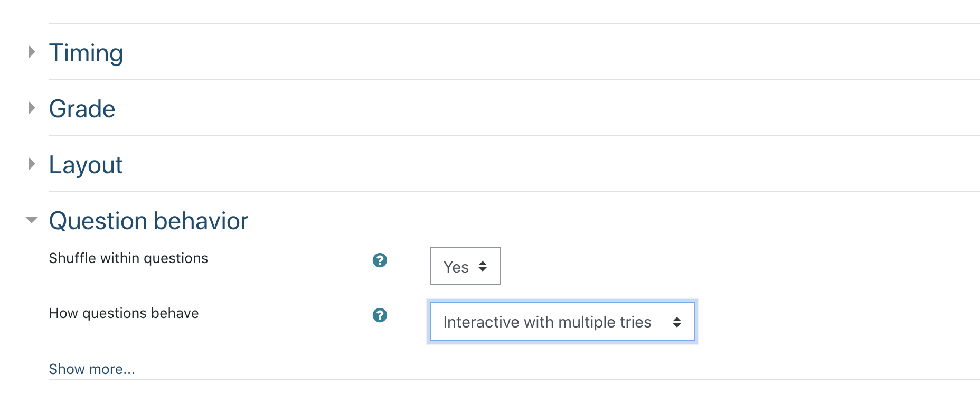Image resolution: width=980 pixels, height=393 pixels.
Task: Open help for Shuffle within questions
Action: [380, 260]
